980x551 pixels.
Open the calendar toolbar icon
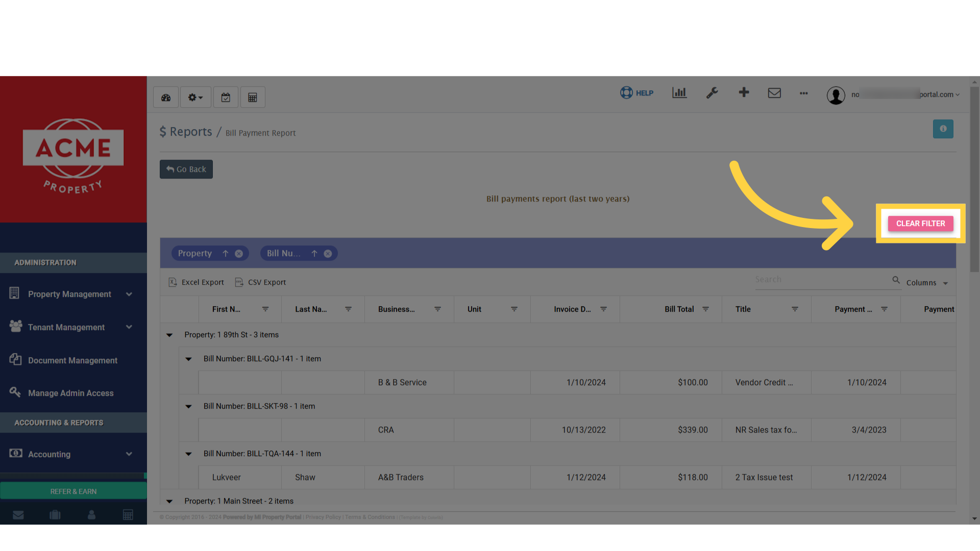[226, 97]
